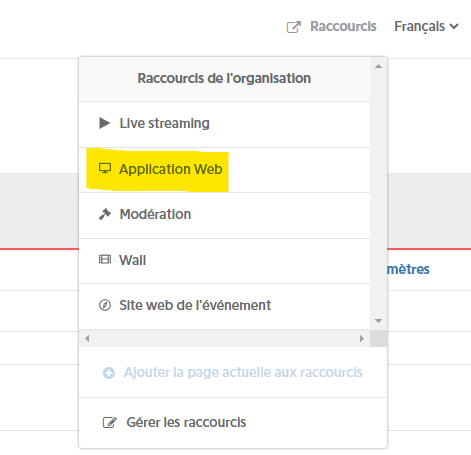
Task: Open the Raccourcis shortcuts menu
Action: tap(331, 26)
